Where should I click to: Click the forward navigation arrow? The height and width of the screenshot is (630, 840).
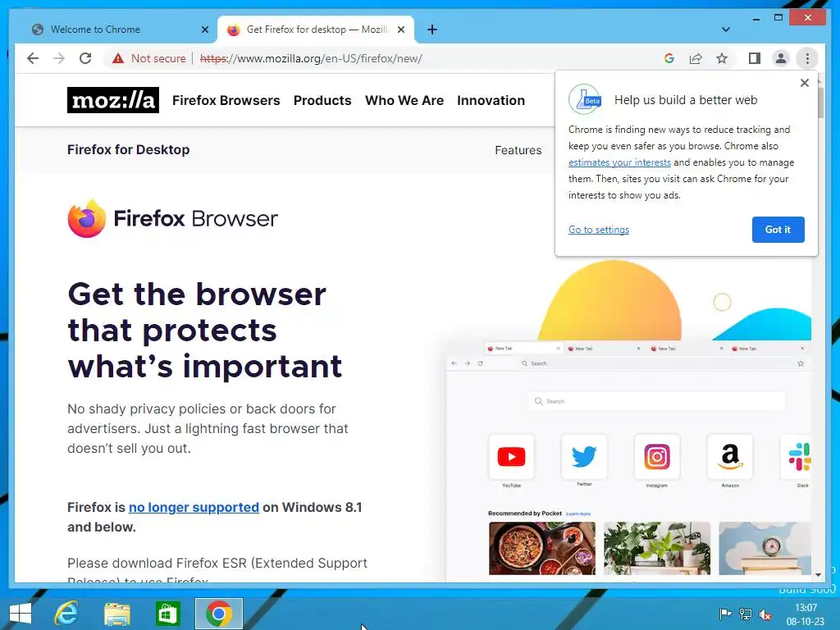[59, 58]
